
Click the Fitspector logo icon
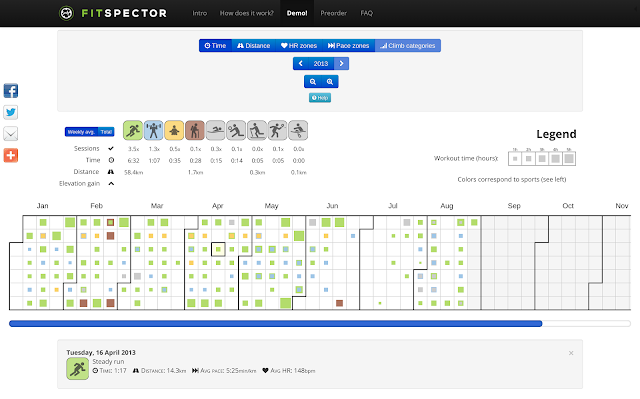click(66, 13)
